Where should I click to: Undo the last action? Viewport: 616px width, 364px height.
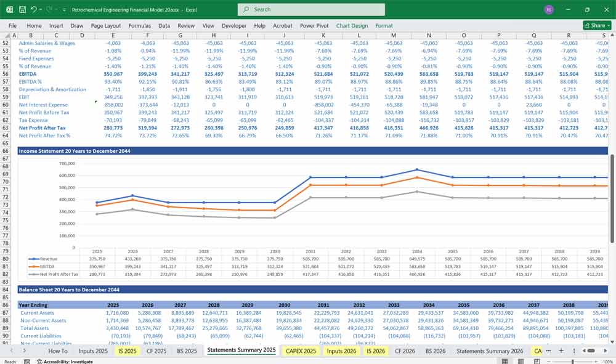(x=35, y=9)
